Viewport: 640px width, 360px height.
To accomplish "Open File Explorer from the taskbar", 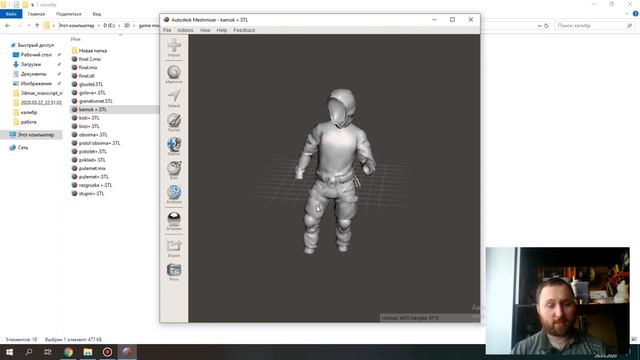I will 88,352.
